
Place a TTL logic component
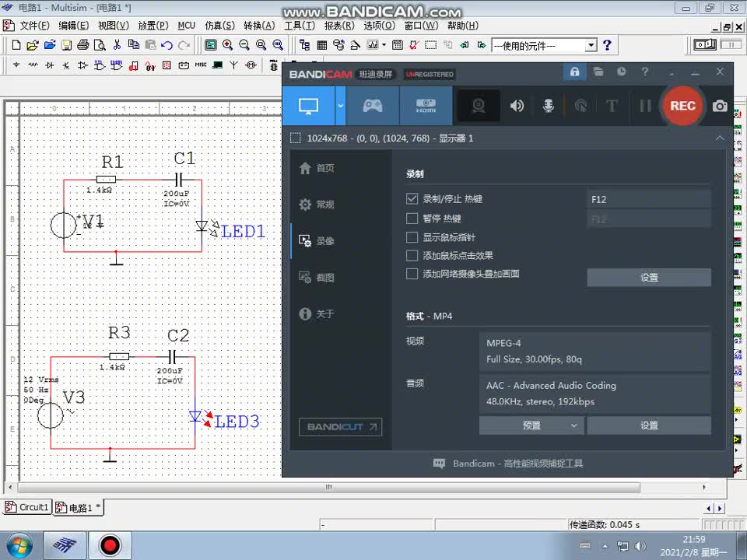pos(100,65)
